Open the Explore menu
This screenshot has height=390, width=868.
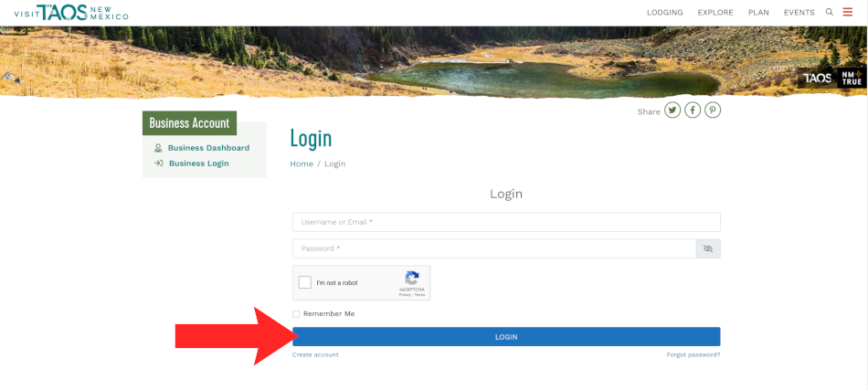pyautogui.click(x=715, y=12)
